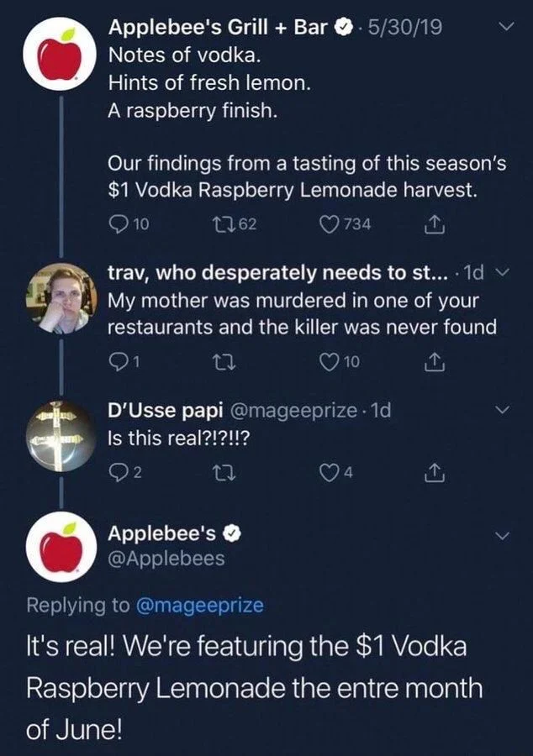Open the dropdown on D'Usse papi's tweet
The image size is (533, 756).
point(504,412)
